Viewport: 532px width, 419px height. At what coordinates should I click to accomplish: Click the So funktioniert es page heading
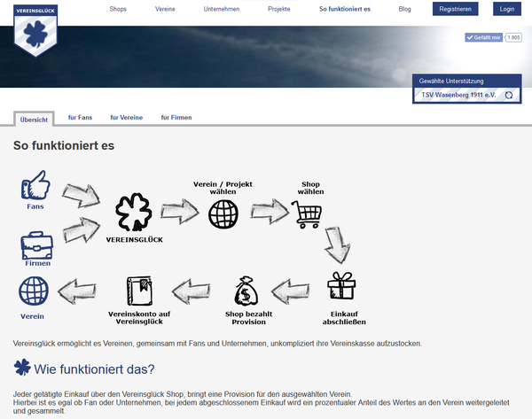click(64, 146)
